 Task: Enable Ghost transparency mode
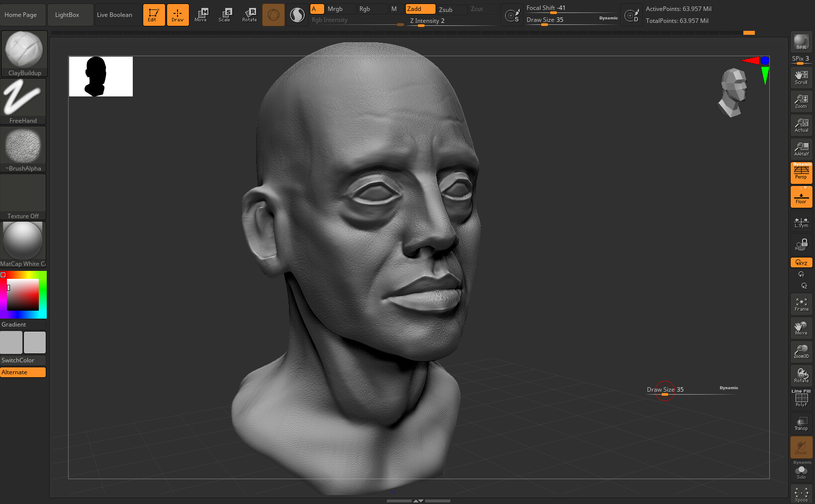pyautogui.click(x=801, y=447)
